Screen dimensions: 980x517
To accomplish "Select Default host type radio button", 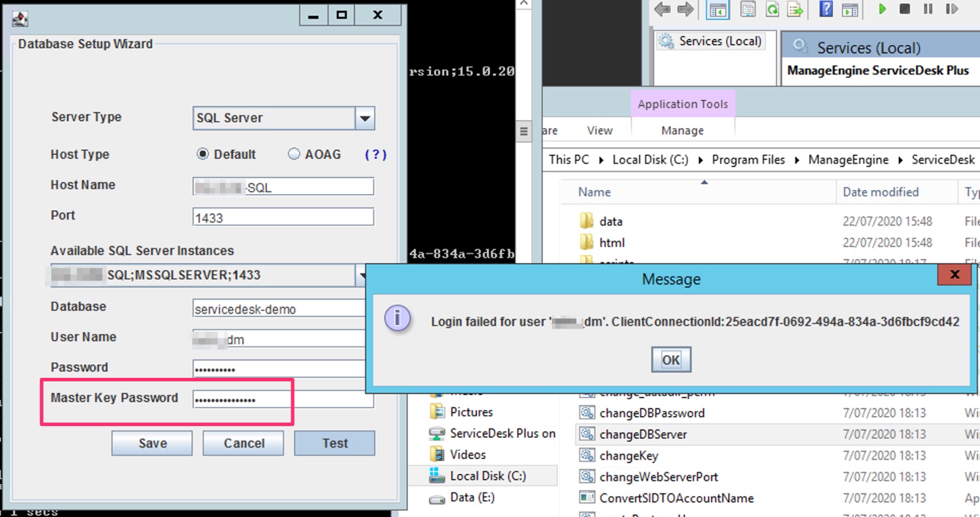I will click(202, 154).
